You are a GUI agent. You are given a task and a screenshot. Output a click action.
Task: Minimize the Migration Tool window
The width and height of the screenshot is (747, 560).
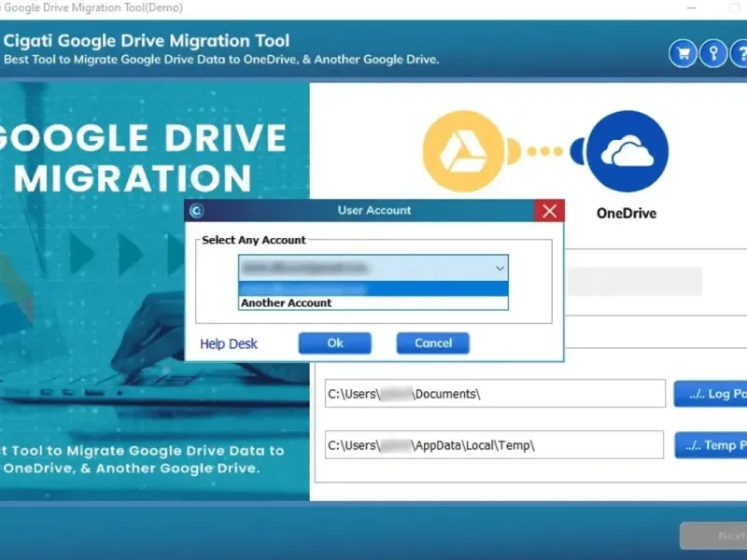[x=691, y=7]
